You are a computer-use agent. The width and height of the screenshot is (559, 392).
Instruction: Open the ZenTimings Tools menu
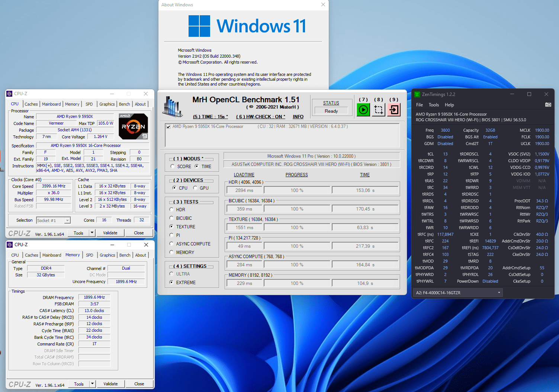pyautogui.click(x=434, y=105)
